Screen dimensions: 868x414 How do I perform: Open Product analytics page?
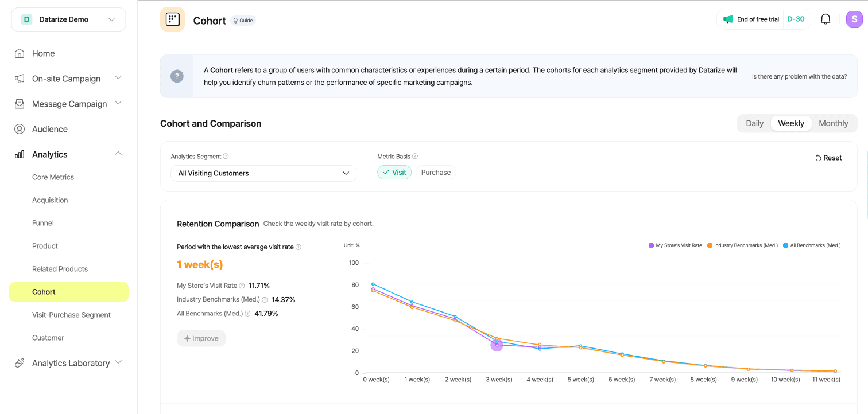pyautogui.click(x=45, y=246)
